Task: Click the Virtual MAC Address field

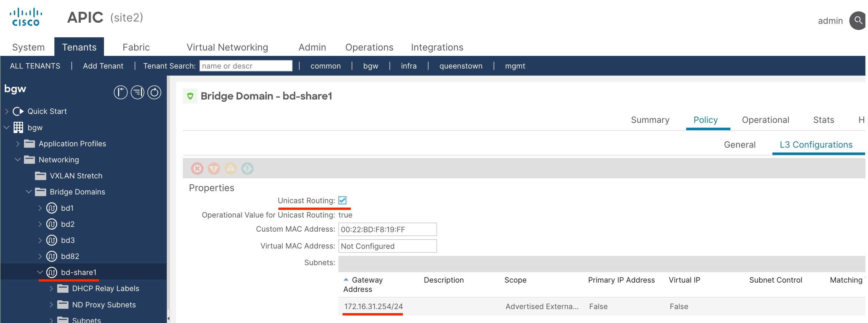Action: coord(388,246)
